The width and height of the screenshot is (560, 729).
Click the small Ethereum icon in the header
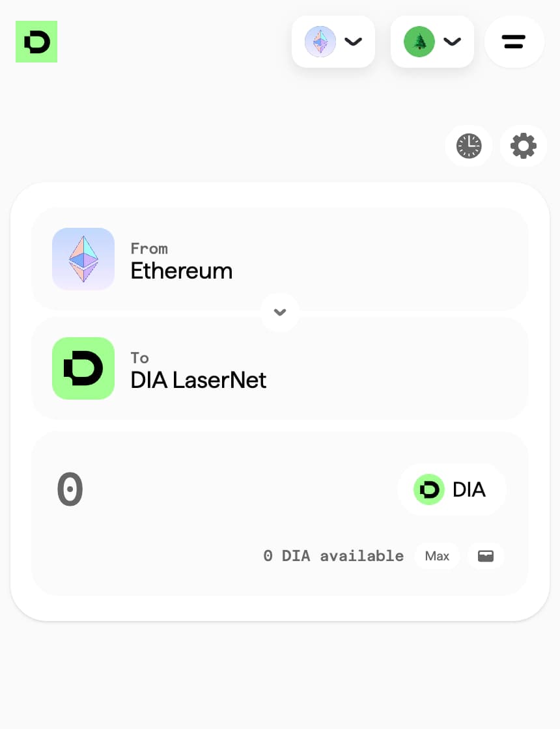320,42
